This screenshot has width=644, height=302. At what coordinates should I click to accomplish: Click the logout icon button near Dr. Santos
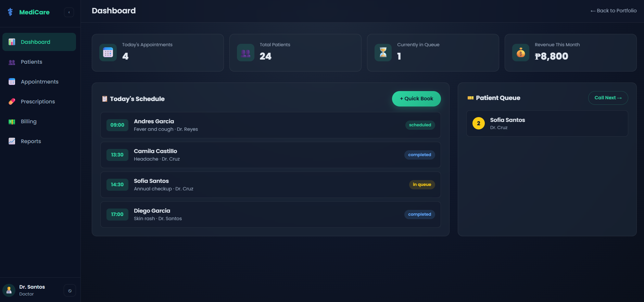point(70,291)
